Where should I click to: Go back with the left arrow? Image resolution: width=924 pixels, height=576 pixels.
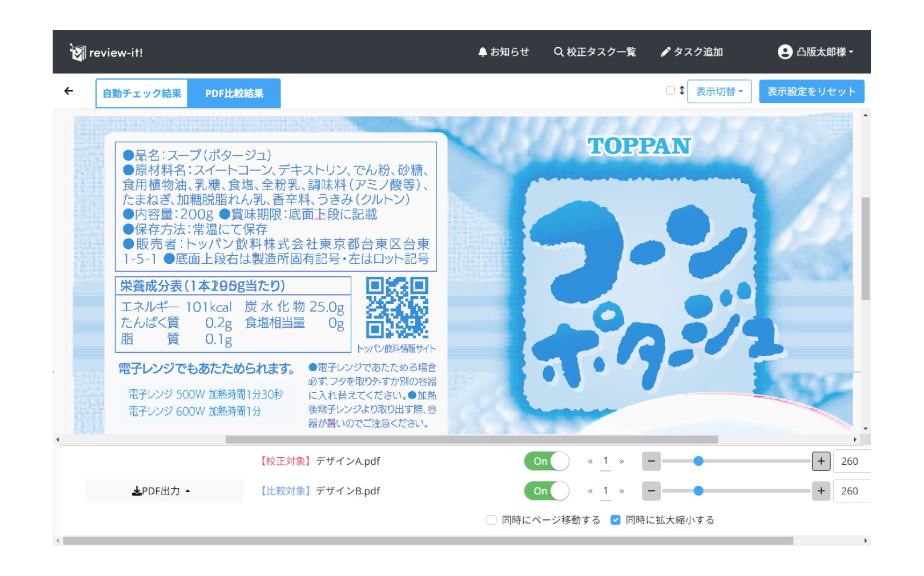pyautogui.click(x=69, y=91)
